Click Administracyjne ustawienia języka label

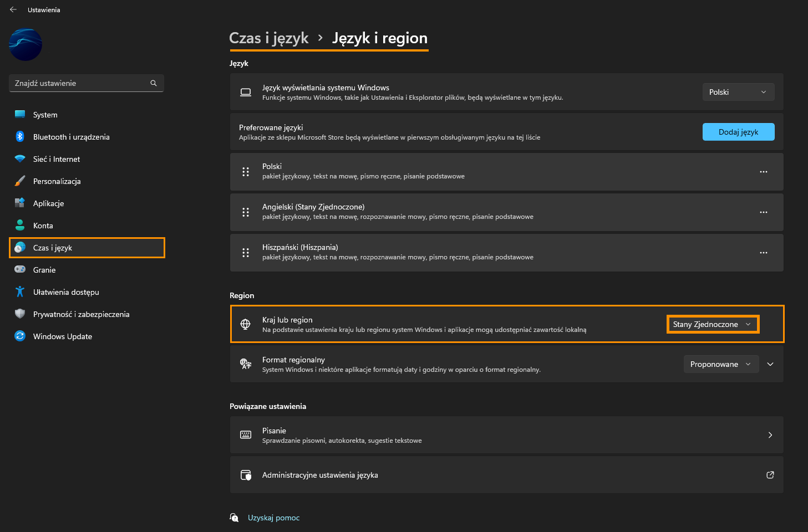[320, 475]
